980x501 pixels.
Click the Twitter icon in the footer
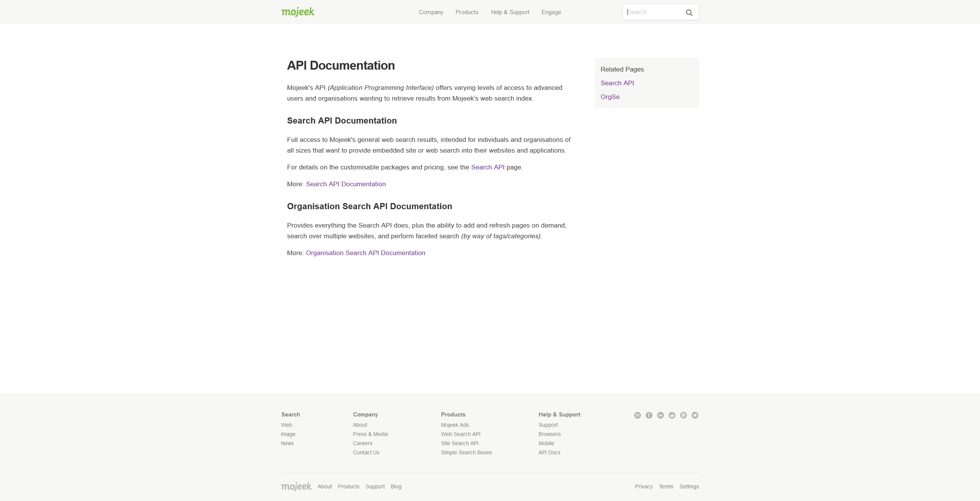click(695, 415)
